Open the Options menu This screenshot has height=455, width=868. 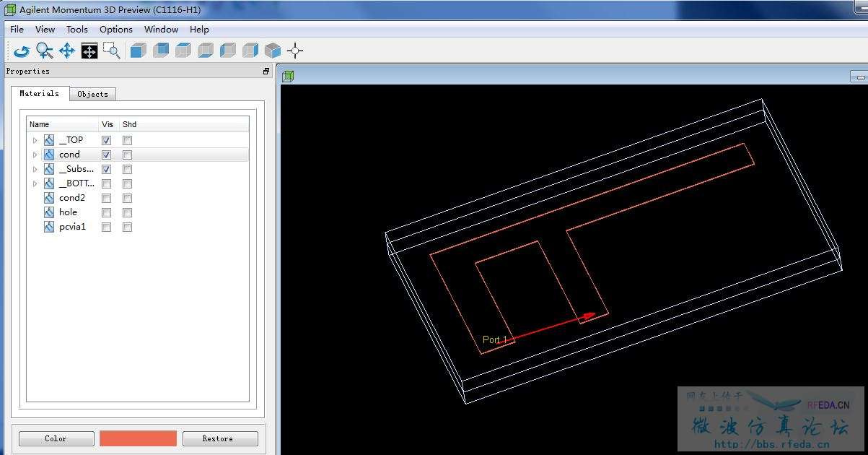(x=116, y=30)
